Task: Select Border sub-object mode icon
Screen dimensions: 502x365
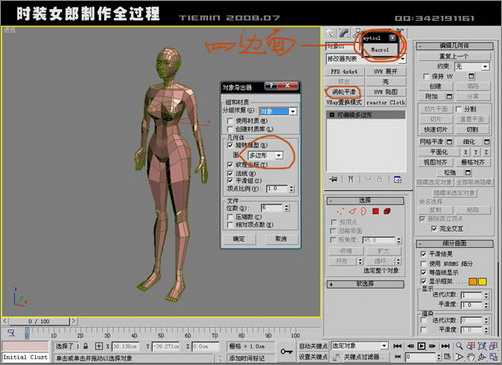Action: point(364,211)
